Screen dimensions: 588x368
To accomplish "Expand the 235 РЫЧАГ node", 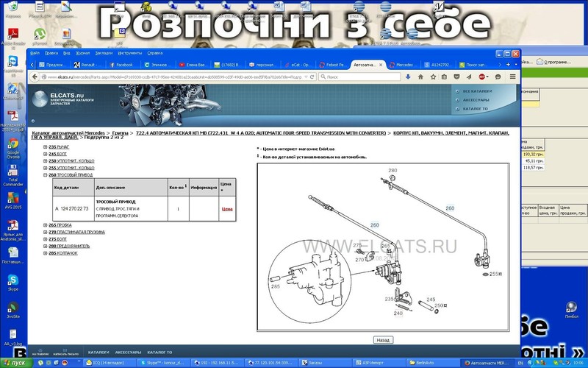I will pos(45,146).
